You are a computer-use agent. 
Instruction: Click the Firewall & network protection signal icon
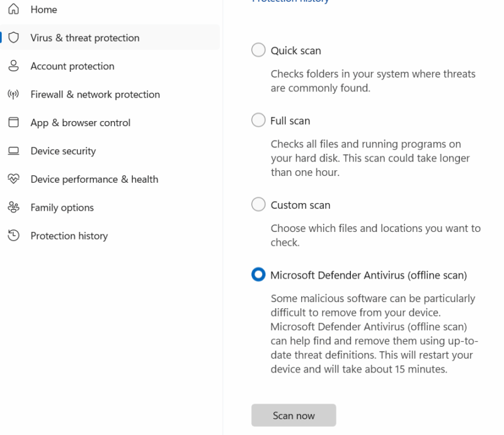(x=13, y=95)
